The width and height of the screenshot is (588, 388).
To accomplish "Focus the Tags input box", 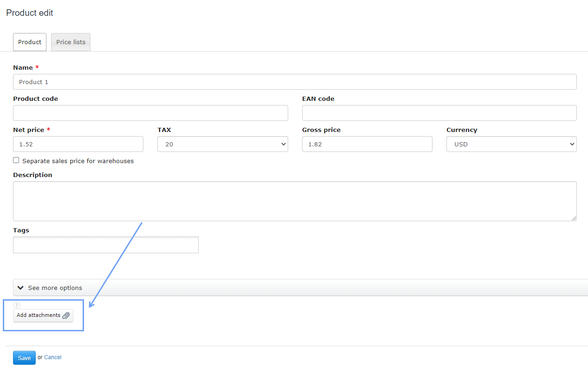I will pyautogui.click(x=106, y=245).
